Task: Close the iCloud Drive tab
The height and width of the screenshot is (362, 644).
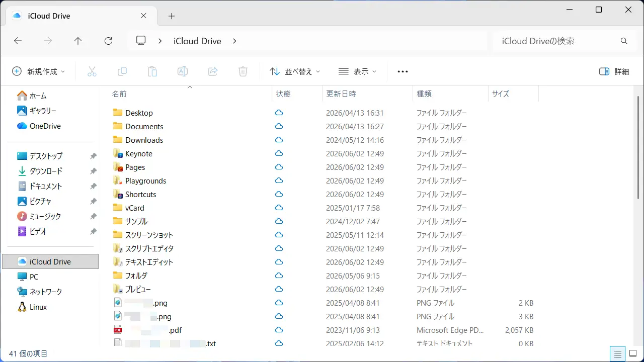Action: click(144, 16)
